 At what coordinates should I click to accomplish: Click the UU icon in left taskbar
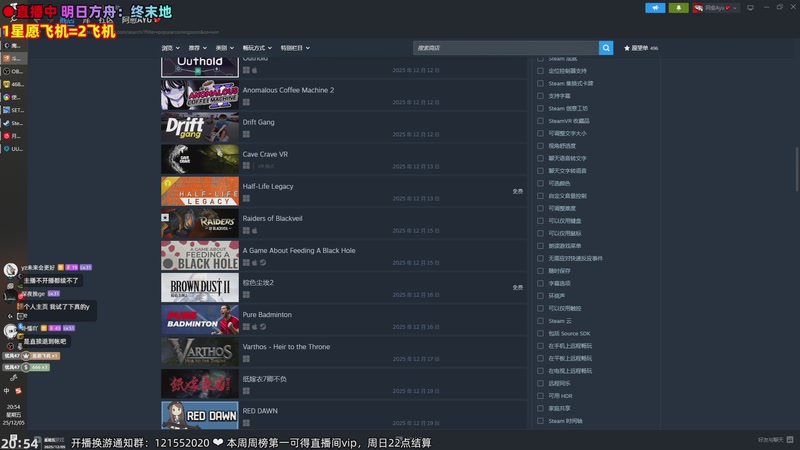7,149
